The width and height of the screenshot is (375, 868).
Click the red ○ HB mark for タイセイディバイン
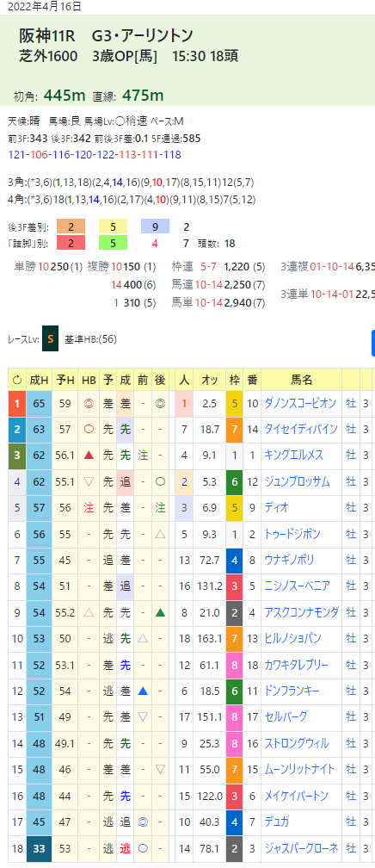pos(88,430)
